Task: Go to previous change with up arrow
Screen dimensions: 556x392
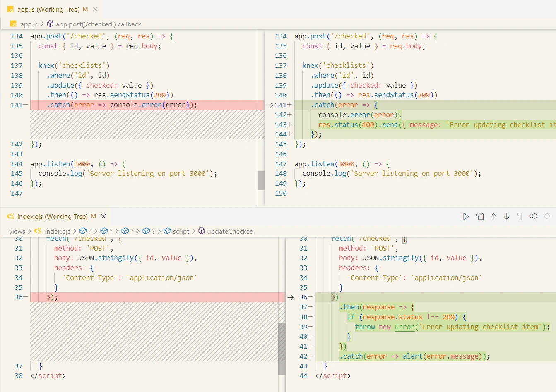Action: pyautogui.click(x=493, y=216)
